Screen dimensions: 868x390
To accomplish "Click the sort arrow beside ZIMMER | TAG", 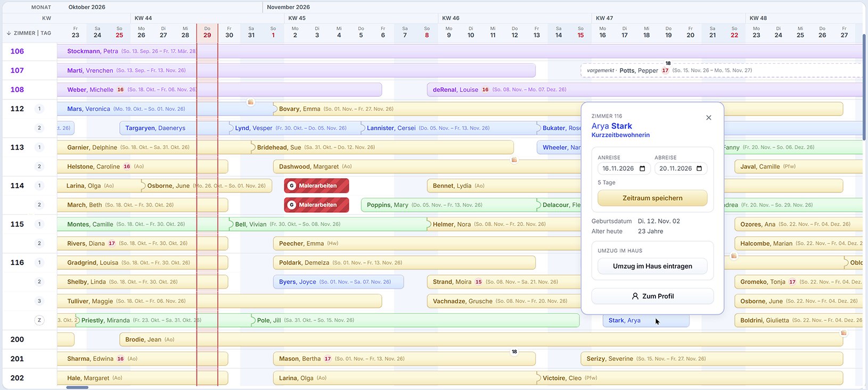I will coord(9,33).
